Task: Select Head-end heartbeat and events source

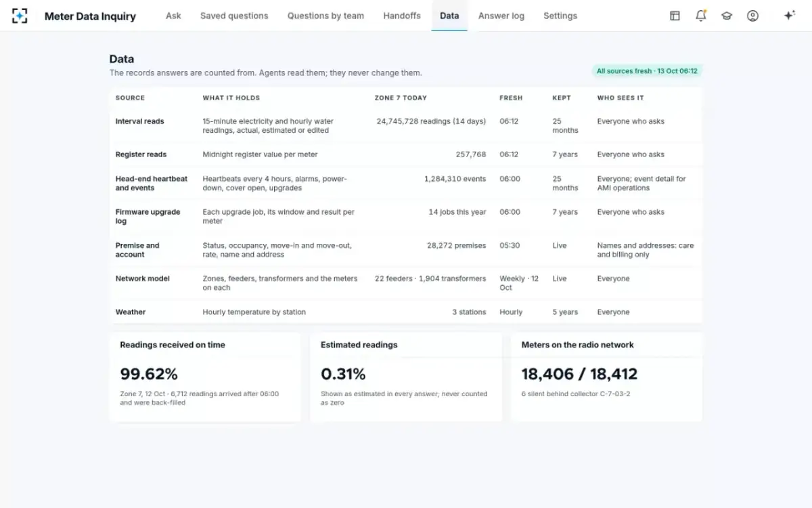Action: tap(406, 184)
